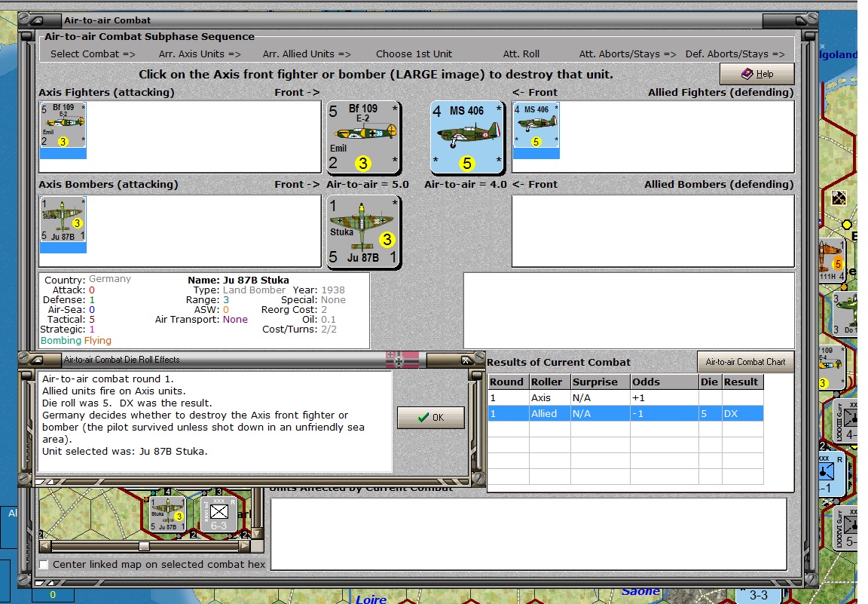This screenshot has height=604, width=868.
Task: Click the empty Allied Bombers (defending) list box
Action: tap(653, 231)
